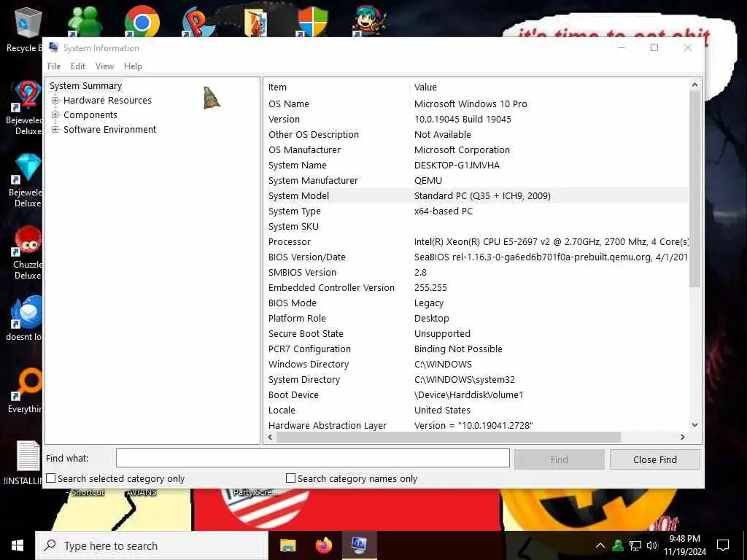
Task: Open the notification action center
Action: pos(723,545)
